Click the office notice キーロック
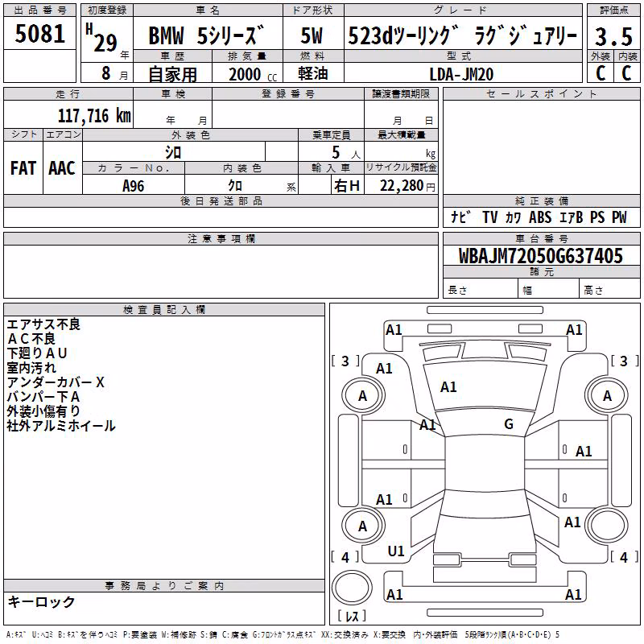 [42, 601]
